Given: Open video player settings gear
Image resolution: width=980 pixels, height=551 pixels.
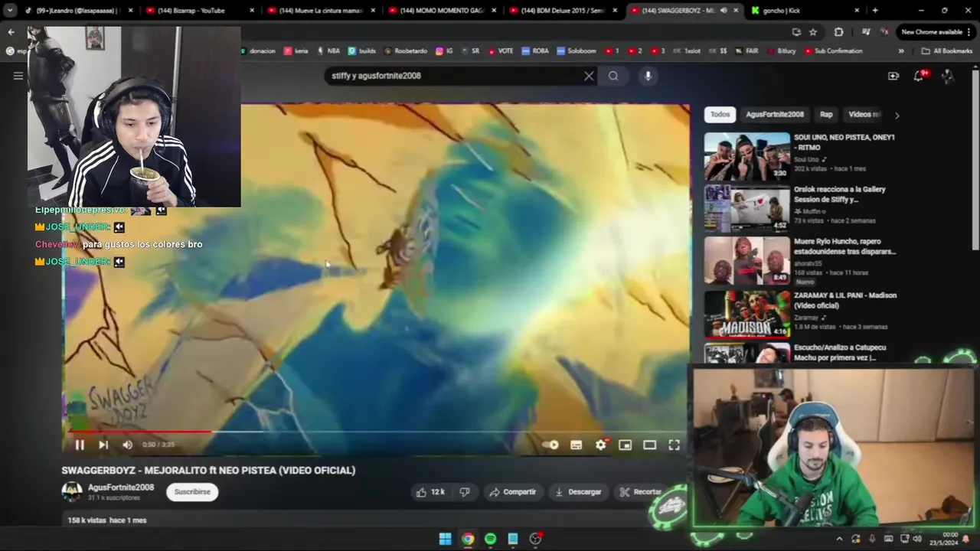Looking at the screenshot, I should tap(601, 445).
